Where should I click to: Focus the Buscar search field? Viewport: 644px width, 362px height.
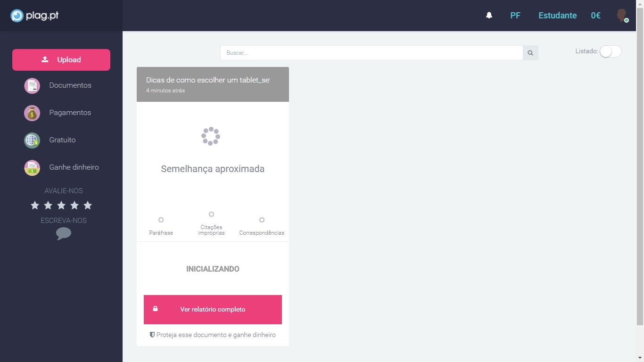pyautogui.click(x=372, y=53)
